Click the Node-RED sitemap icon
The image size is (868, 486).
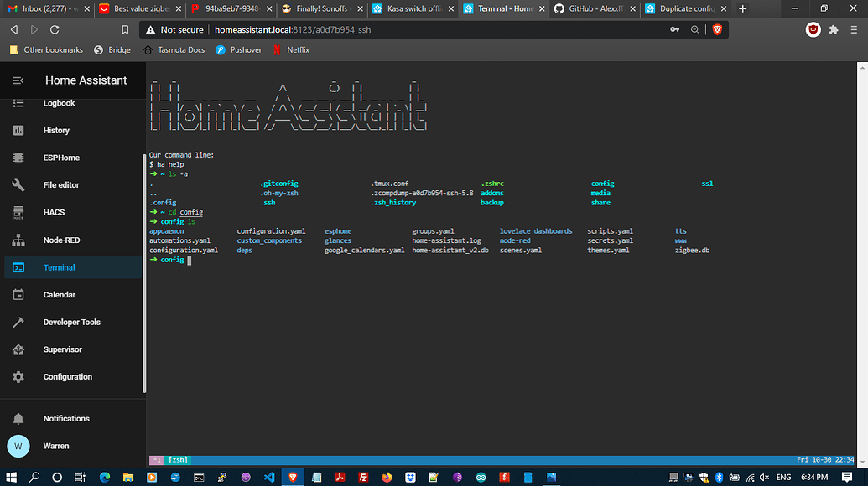click(18, 240)
